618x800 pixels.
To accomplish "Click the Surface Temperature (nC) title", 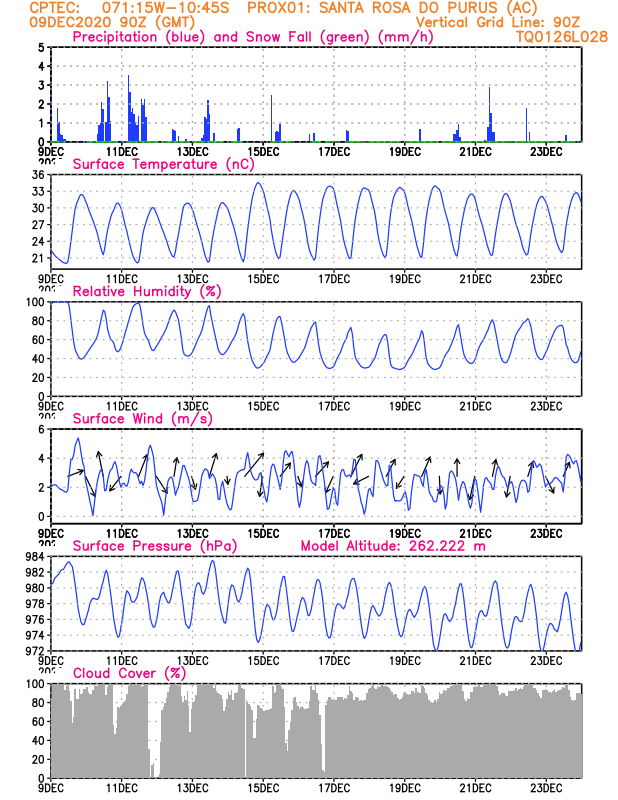I will (163, 164).
